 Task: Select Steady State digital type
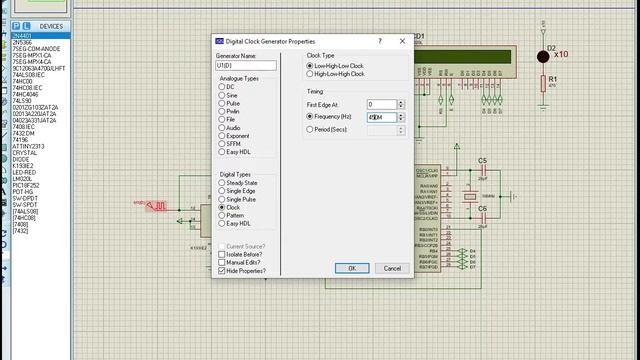222,183
